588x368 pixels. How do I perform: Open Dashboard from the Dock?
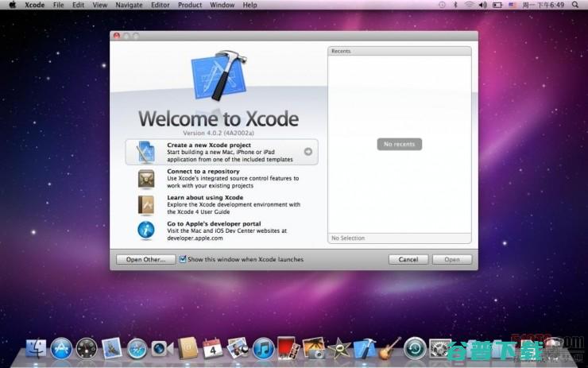[87, 348]
